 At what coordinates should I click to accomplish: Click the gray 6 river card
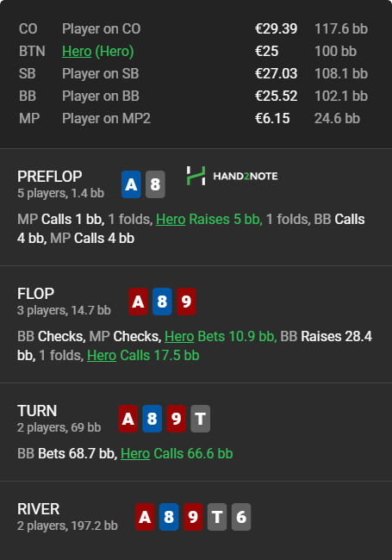(x=241, y=517)
